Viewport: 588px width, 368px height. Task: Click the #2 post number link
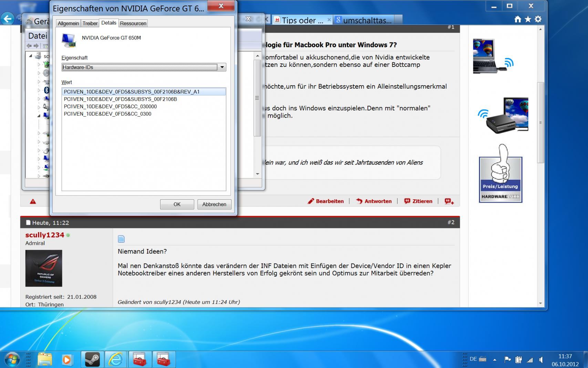tap(451, 222)
